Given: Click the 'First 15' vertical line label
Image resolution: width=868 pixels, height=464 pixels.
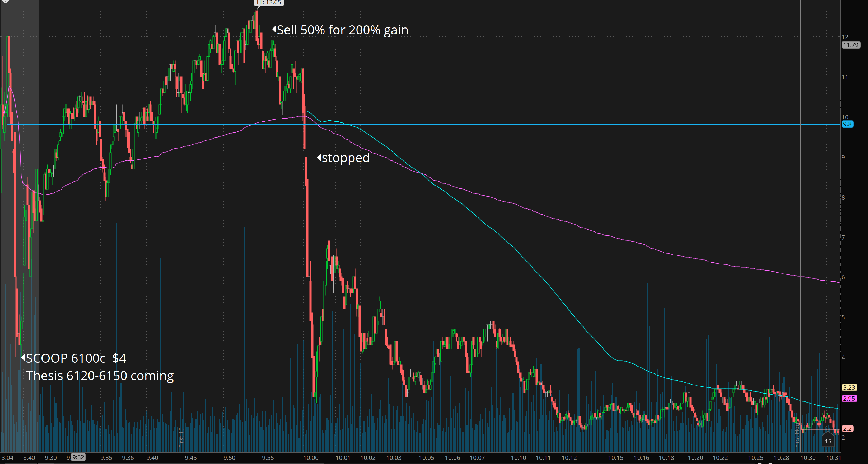Looking at the screenshot, I should click(181, 437).
